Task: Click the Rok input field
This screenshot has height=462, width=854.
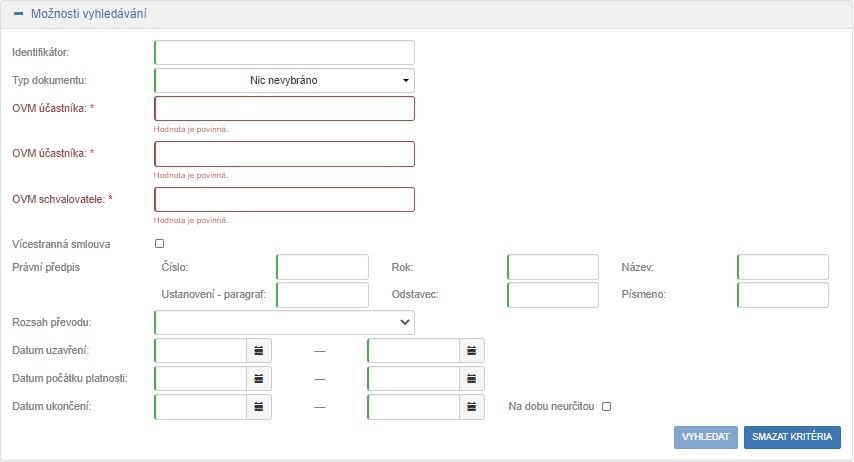Action: [x=553, y=267]
